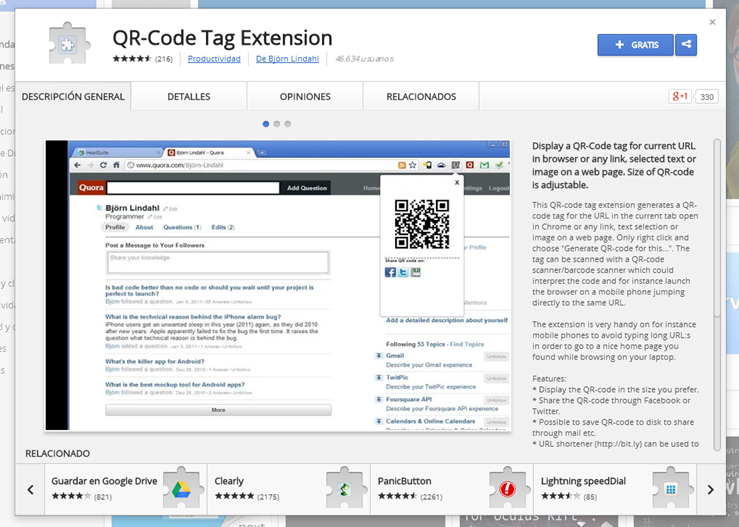Share the extension via share icon button
Image resolution: width=739 pixels, height=527 pixels.
pyautogui.click(x=686, y=45)
